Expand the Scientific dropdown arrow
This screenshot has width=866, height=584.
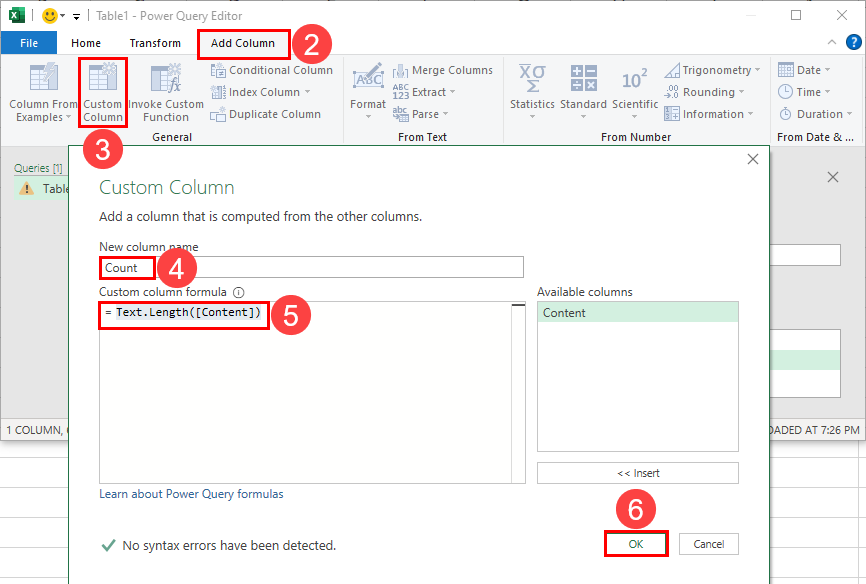635,117
